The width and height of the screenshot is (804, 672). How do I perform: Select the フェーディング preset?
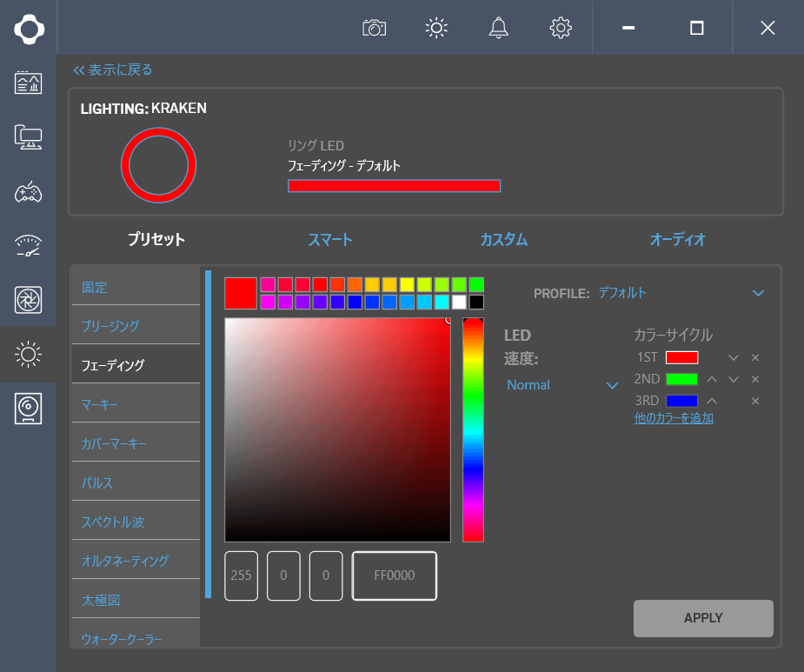click(136, 364)
